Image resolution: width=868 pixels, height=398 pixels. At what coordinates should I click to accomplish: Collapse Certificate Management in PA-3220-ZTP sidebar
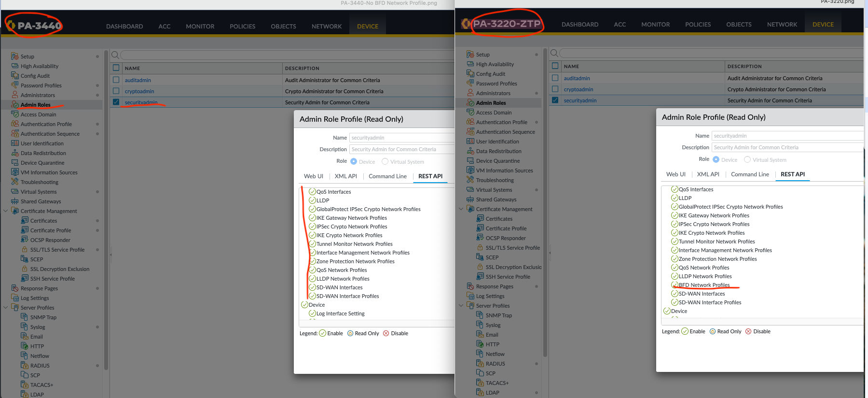461,209
